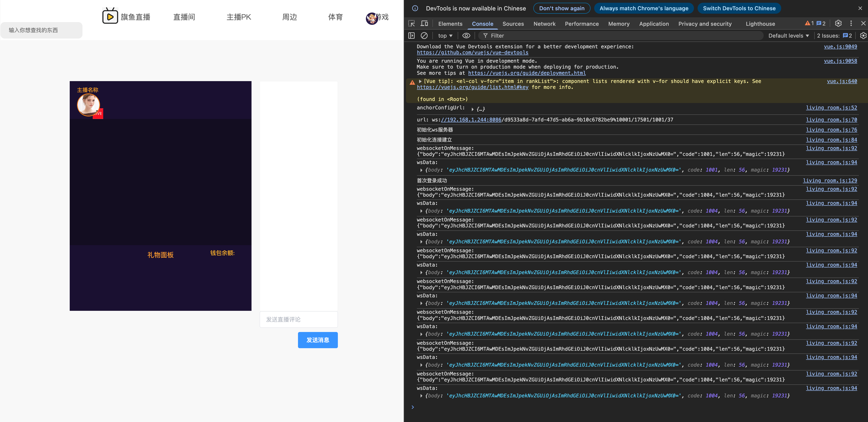Click the anchor avatar with LIVE badge
The width and height of the screenshot is (868, 422).
tap(89, 105)
